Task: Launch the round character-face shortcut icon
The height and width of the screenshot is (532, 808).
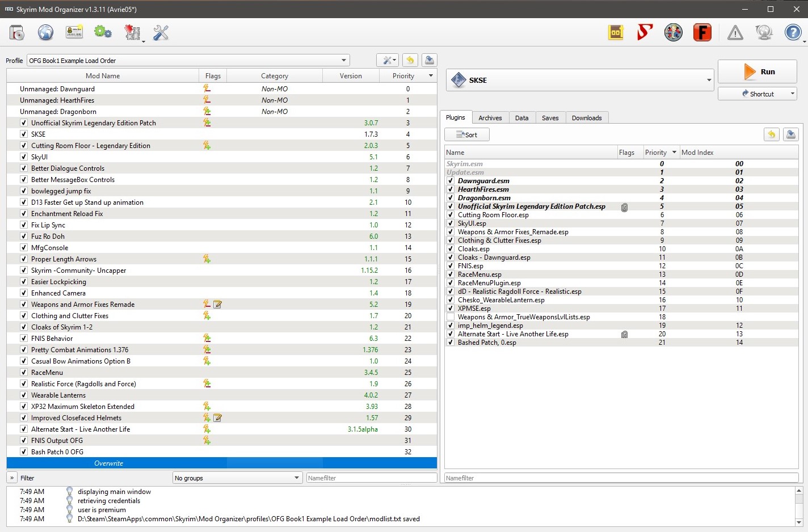Action: point(674,33)
